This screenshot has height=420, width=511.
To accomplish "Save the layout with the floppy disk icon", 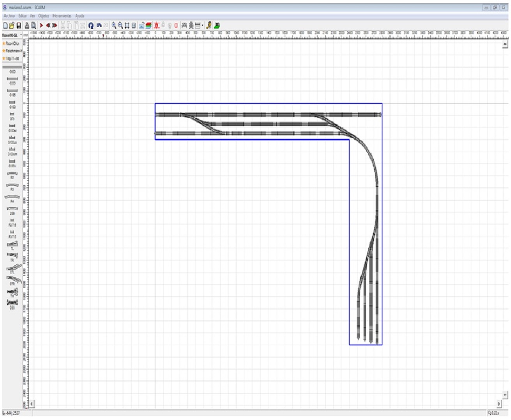I will pos(18,25).
